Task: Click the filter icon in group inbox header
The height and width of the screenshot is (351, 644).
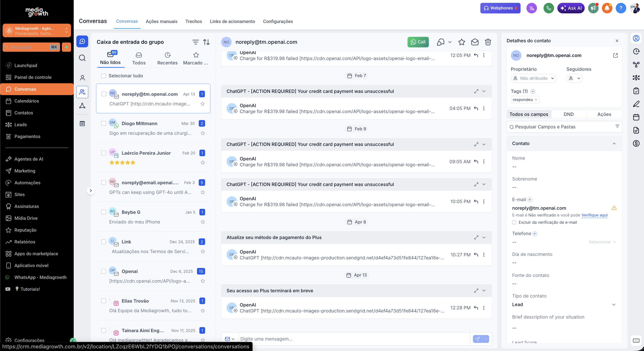Action: tap(195, 42)
